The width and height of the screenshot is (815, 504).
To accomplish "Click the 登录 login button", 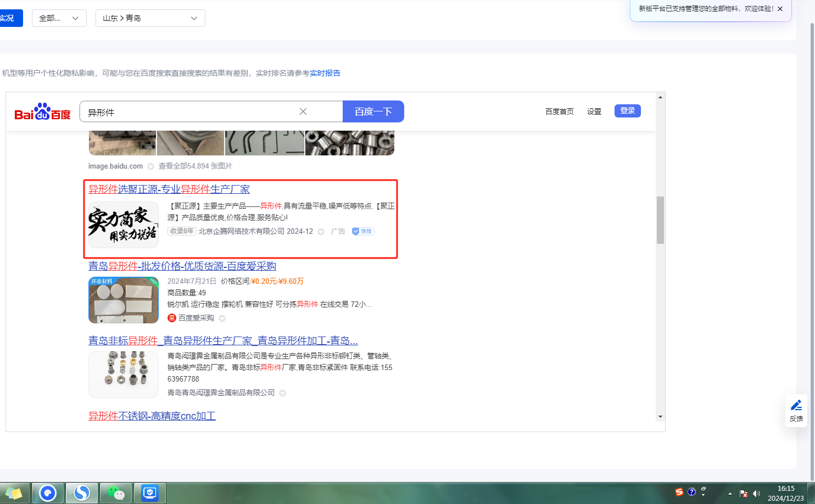I will [627, 111].
